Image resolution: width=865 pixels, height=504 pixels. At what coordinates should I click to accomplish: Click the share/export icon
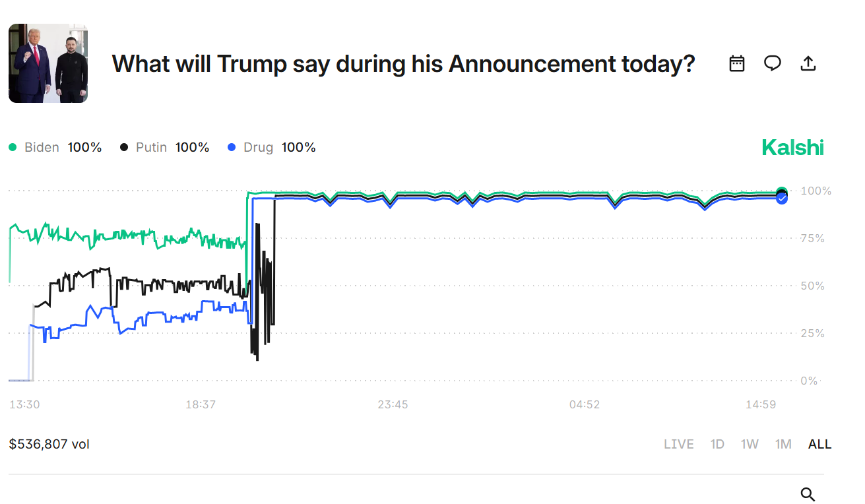pyautogui.click(x=808, y=63)
